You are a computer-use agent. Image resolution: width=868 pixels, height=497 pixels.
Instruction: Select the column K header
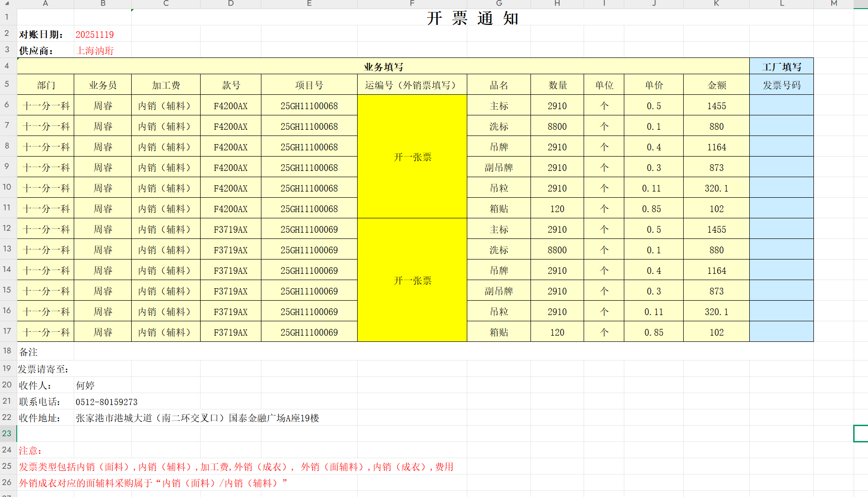[716, 3]
